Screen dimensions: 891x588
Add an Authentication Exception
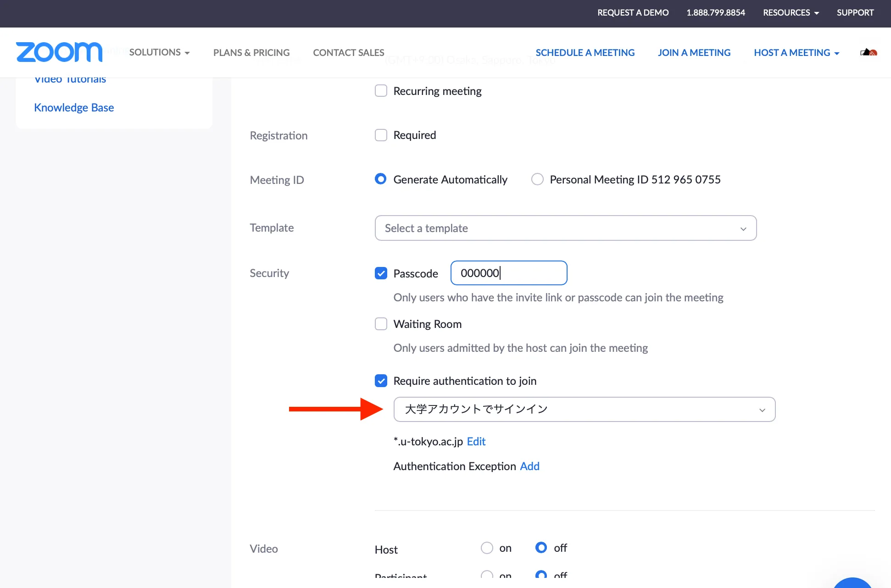coord(529,466)
